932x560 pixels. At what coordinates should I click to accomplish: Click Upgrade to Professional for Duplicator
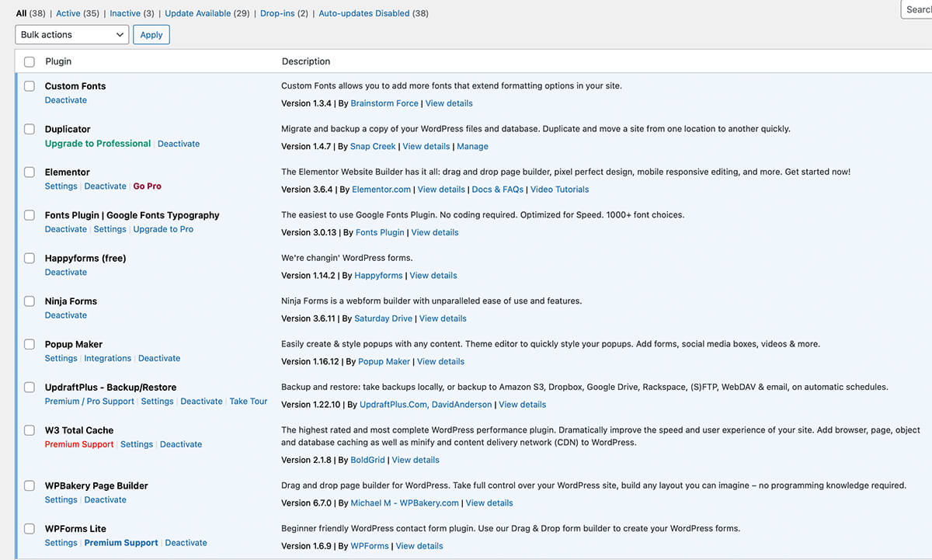98,144
